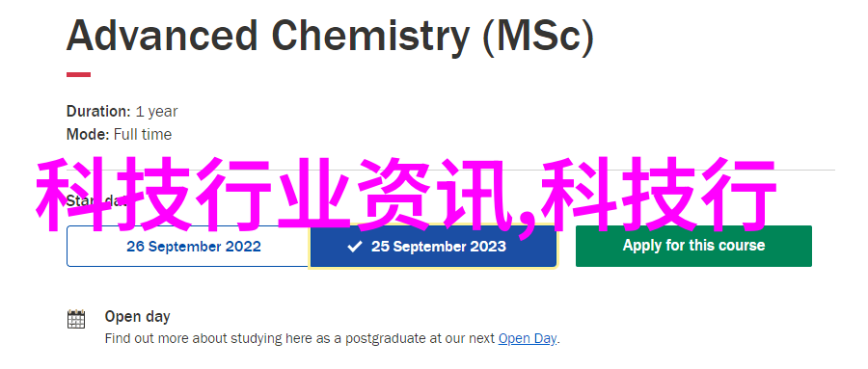
Task: Open the Open Day link
Action: [528, 338]
